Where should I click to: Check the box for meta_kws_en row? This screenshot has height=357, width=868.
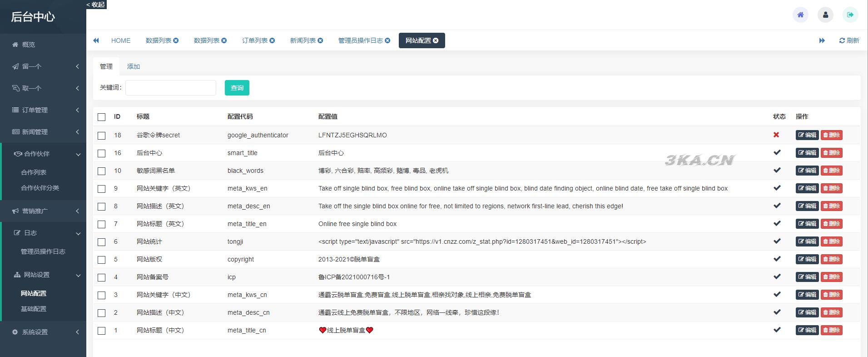tap(102, 189)
